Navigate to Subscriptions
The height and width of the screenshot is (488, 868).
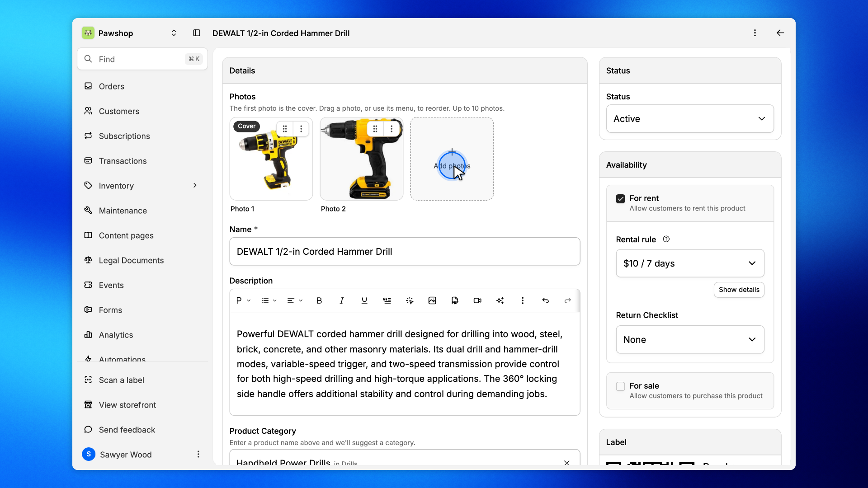pos(142,136)
